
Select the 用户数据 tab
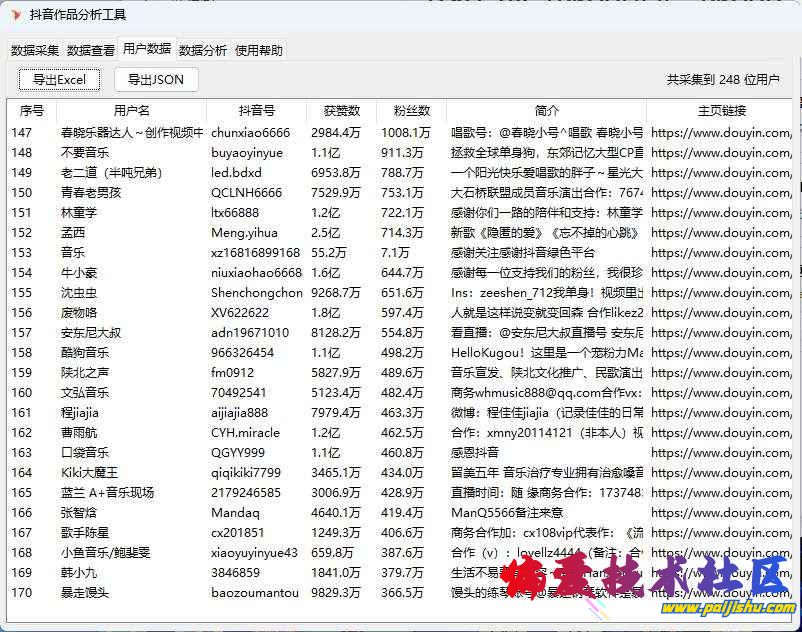[x=146, y=49]
